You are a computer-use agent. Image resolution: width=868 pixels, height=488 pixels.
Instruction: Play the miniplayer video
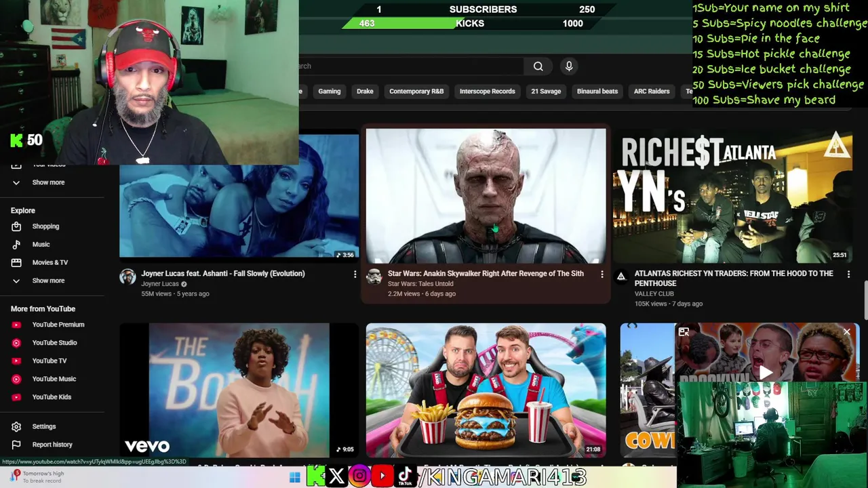(766, 372)
